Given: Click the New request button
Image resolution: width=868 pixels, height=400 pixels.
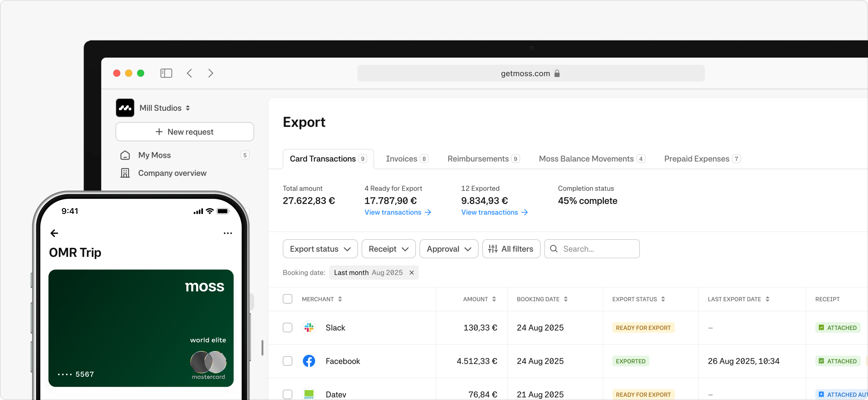Looking at the screenshot, I should (x=185, y=132).
